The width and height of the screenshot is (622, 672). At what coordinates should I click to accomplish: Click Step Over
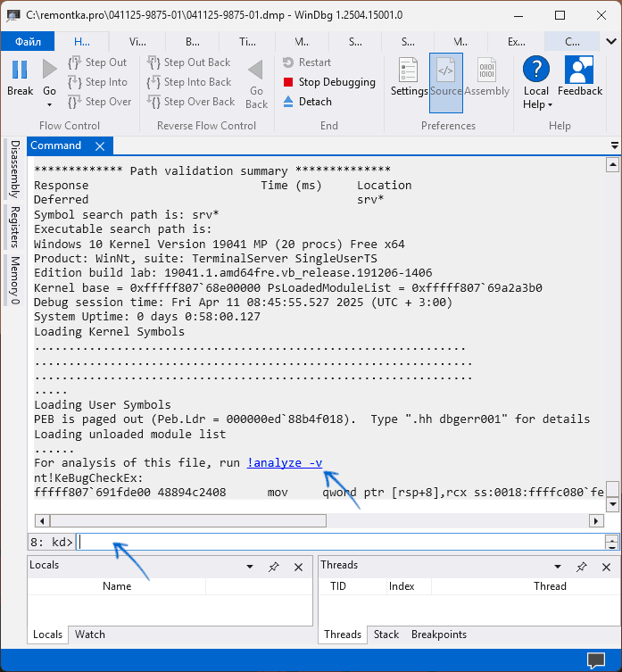pos(99,102)
